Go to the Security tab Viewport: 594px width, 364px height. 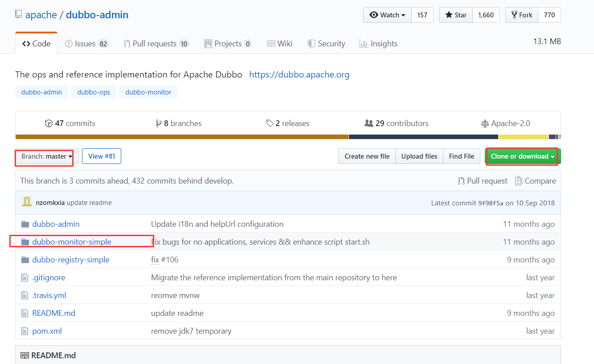click(x=326, y=44)
